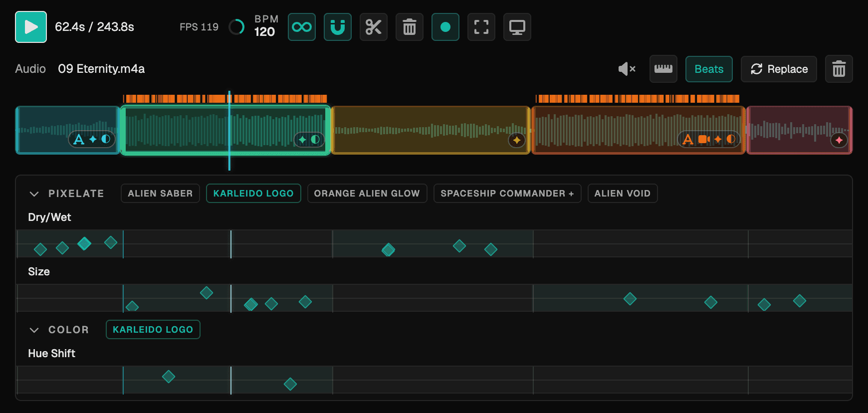Select the KARLEIDO LOGO tab in PIXELATE
Image resolution: width=868 pixels, height=413 pixels.
coord(253,194)
